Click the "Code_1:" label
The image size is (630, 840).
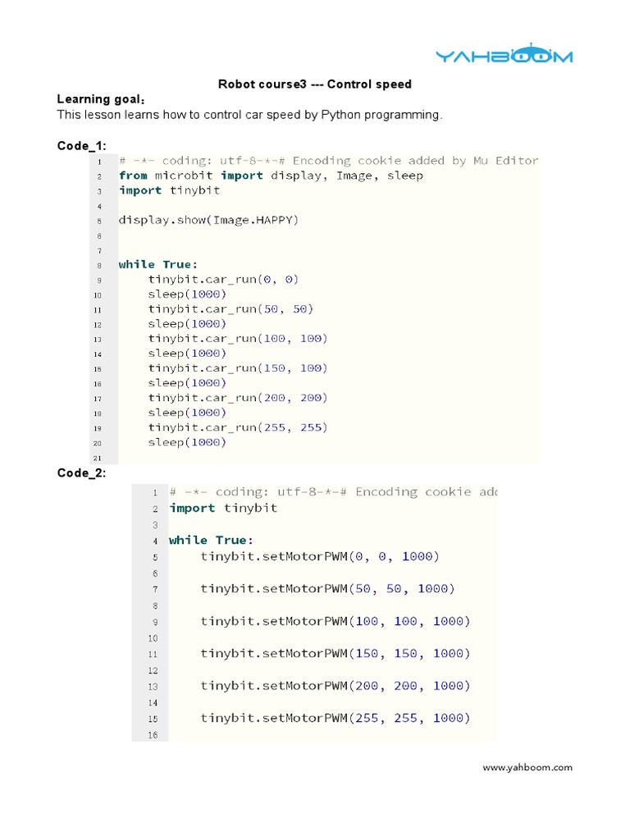(81, 145)
